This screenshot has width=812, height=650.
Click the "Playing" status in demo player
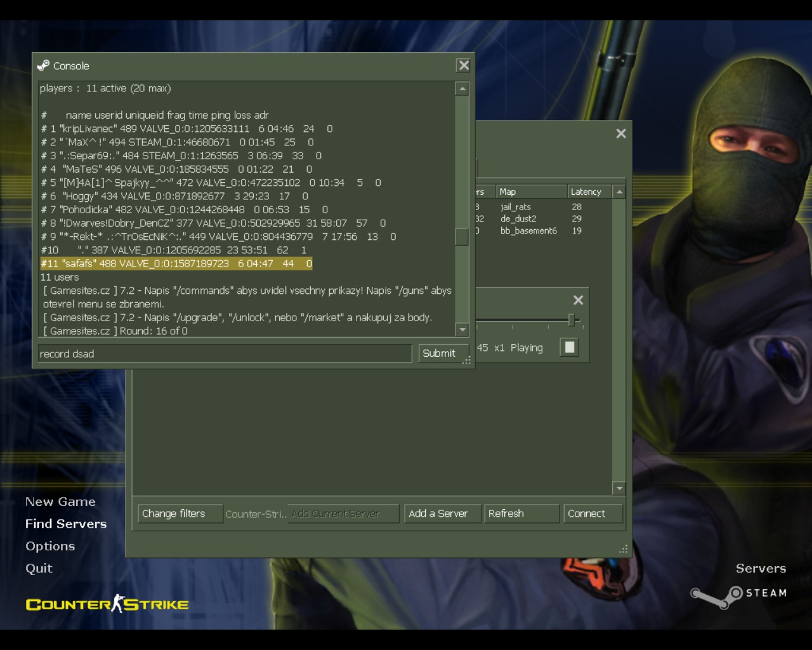527,348
